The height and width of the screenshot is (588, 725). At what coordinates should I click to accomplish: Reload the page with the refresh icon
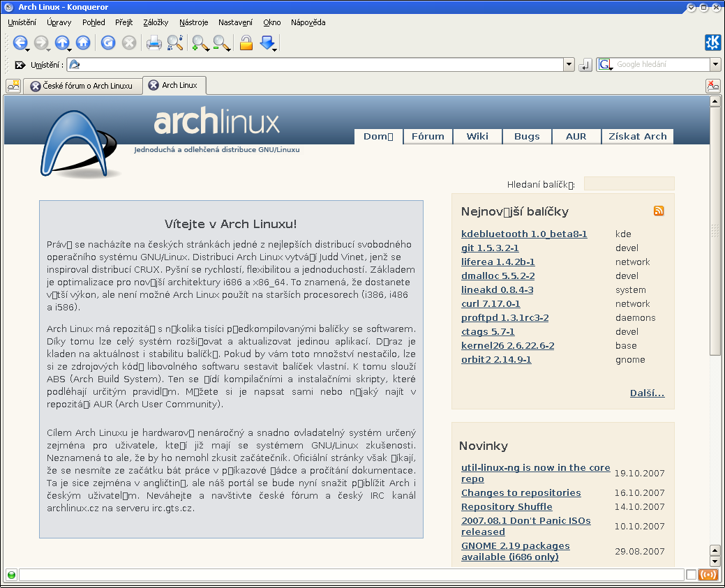pos(107,43)
